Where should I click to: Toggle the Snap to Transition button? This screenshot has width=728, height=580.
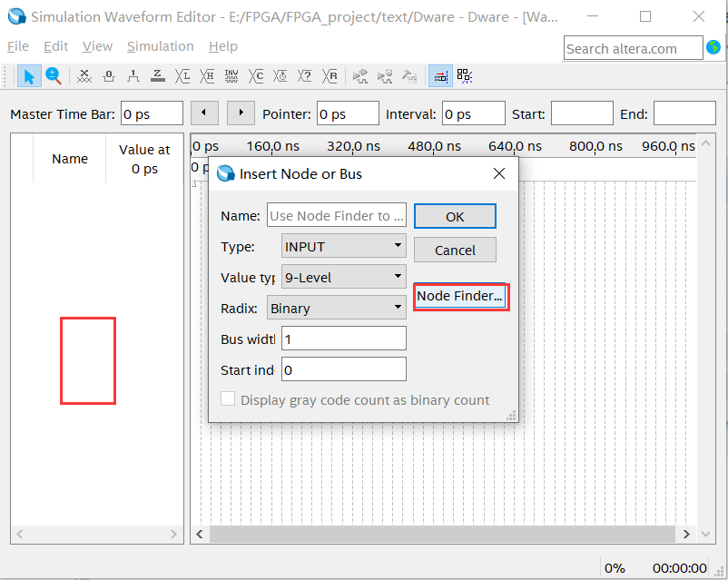tap(440, 76)
